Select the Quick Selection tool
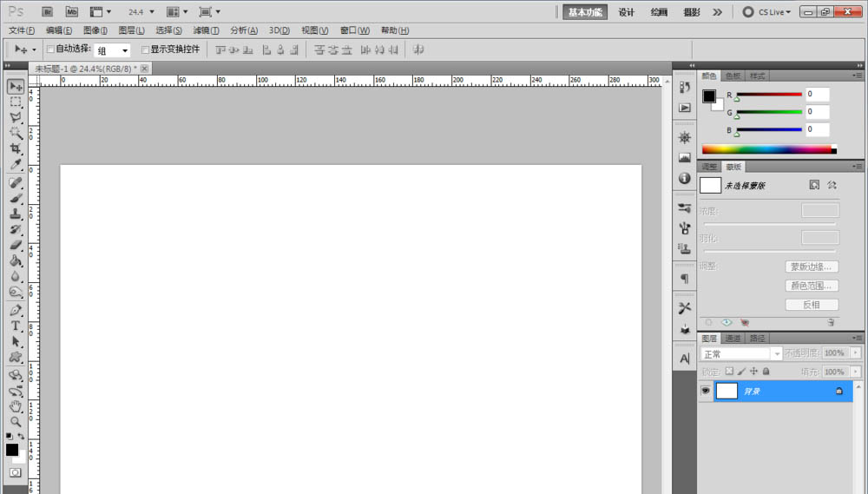 coord(16,133)
